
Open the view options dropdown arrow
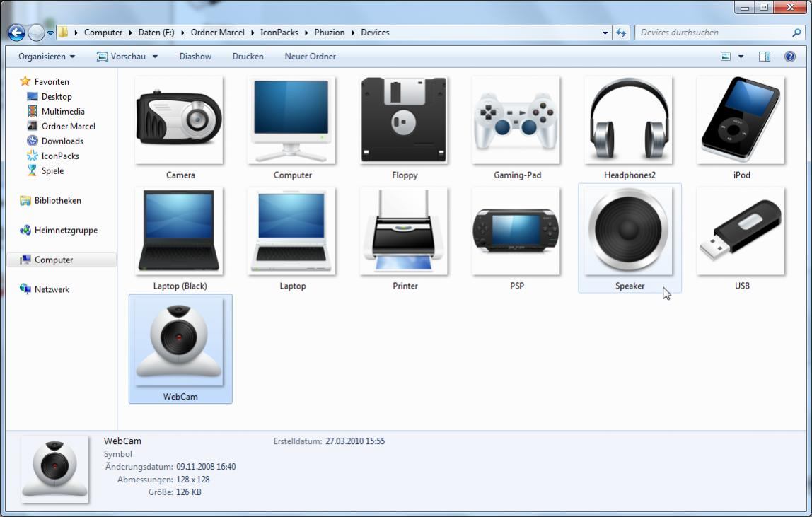point(741,57)
